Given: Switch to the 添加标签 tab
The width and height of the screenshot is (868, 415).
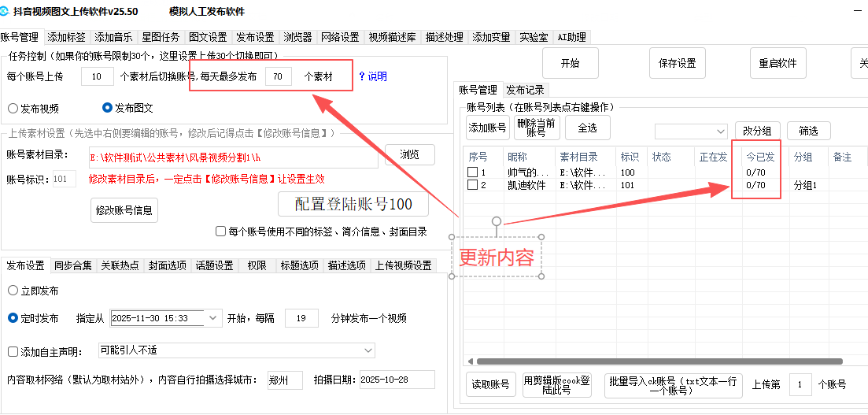Looking at the screenshot, I should click(x=66, y=37).
